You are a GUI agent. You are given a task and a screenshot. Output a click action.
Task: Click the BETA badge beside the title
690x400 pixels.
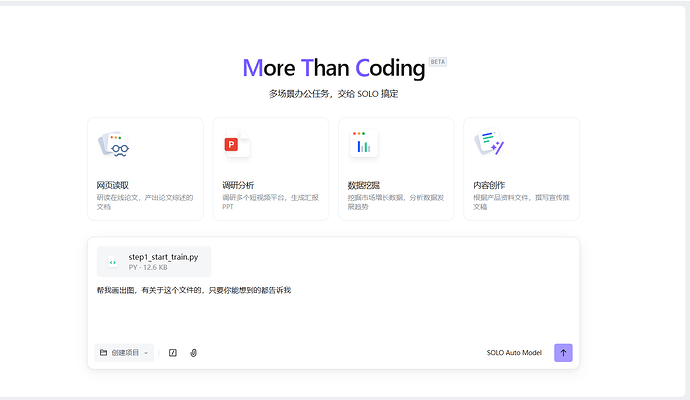coord(438,62)
